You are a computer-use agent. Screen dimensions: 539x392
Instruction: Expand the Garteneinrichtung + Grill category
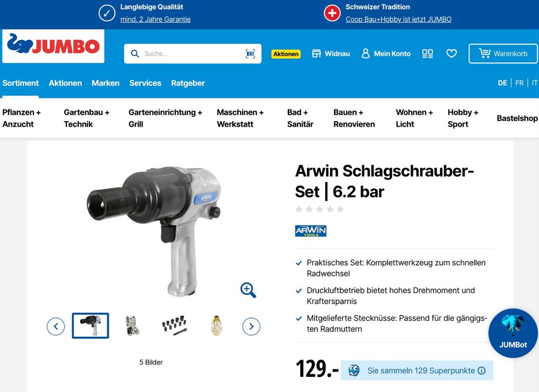pos(165,118)
